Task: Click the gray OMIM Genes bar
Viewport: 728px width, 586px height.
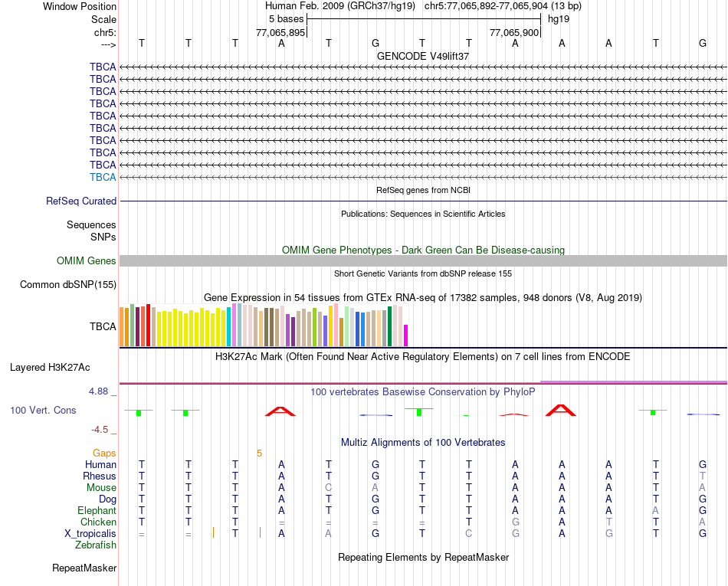Action: [424, 260]
